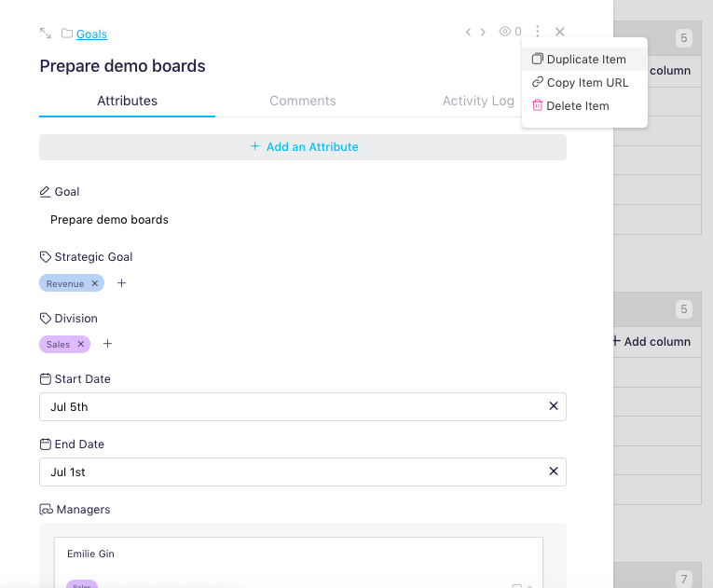Click the Division tag icon
Viewport: 713px width, 588px height.
click(x=45, y=319)
